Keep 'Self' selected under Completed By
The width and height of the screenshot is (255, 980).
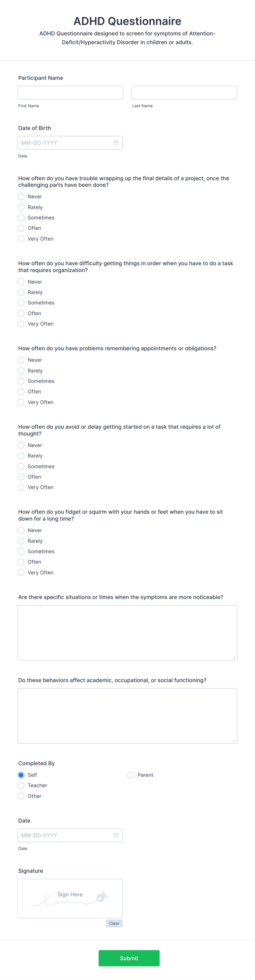pyautogui.click(x=21, y=775)
